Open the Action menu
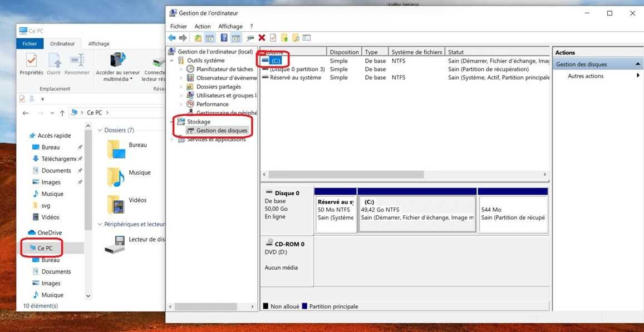 point(202,26)
